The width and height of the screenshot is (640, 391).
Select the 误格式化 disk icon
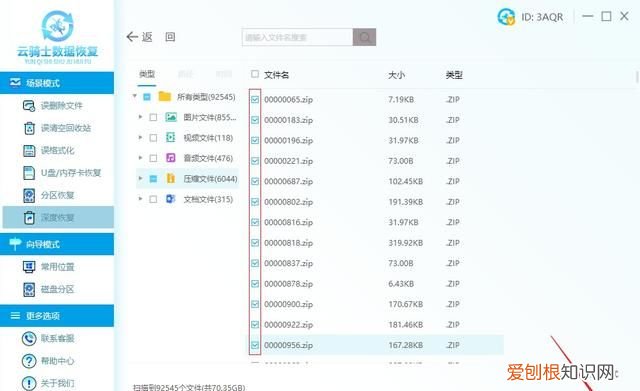tap(29, 151)
